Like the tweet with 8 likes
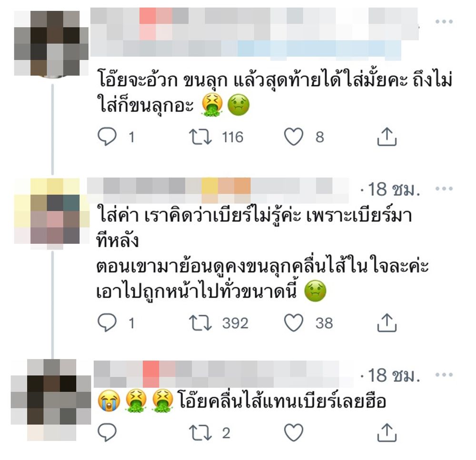Image resolution: width=476 pixels, height=460 pixels. pos(294,136)
